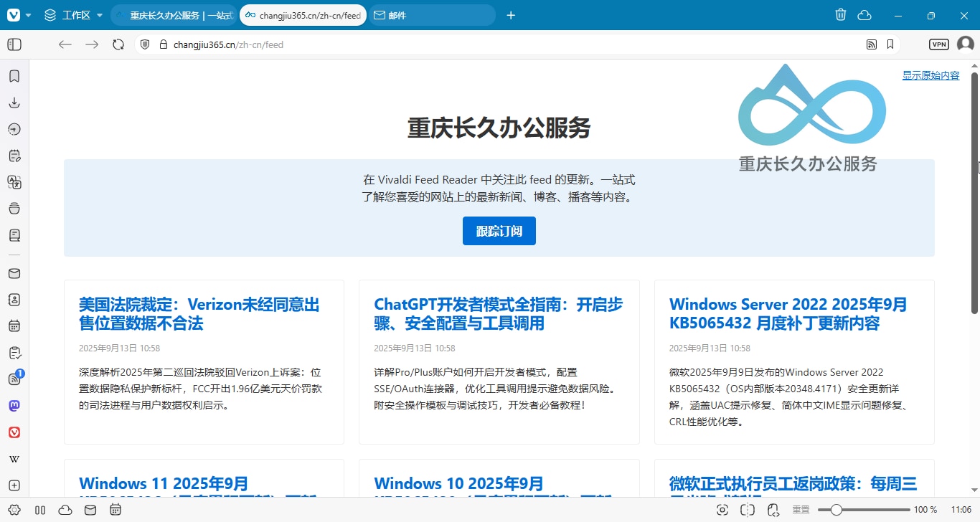The width and height of the screenshot is (980, 522).
Task: Open the Calendar panel in the sidebar
Action: click(14, 326)
